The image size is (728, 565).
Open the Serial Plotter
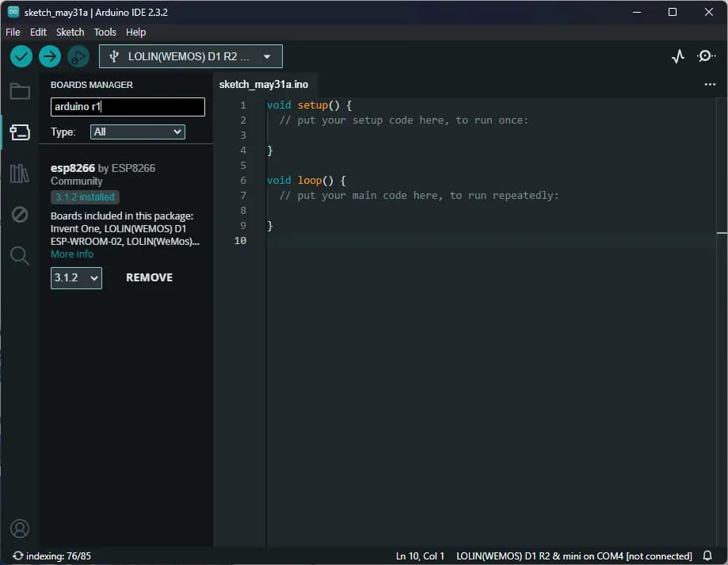click(677, 56)
